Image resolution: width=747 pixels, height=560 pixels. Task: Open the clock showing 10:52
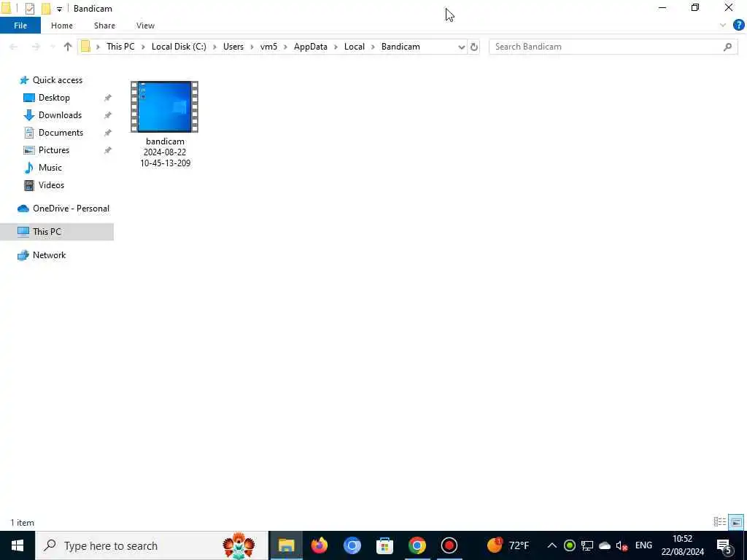(682, 545)
